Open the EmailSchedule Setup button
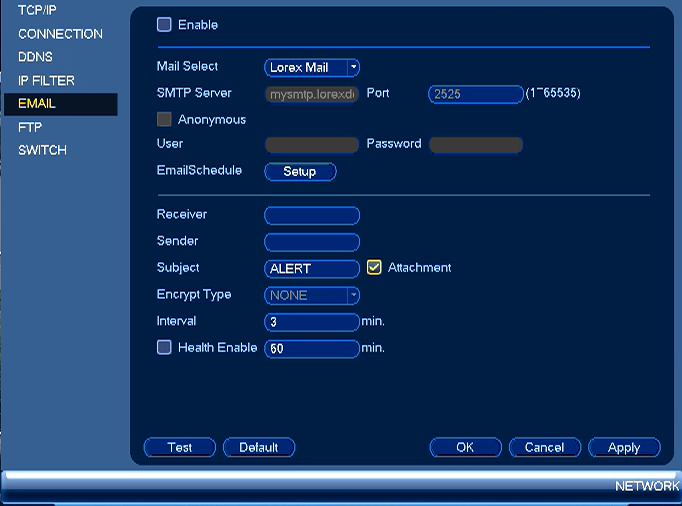The width and height of the screenshot is (682, 506). [300, 171]
